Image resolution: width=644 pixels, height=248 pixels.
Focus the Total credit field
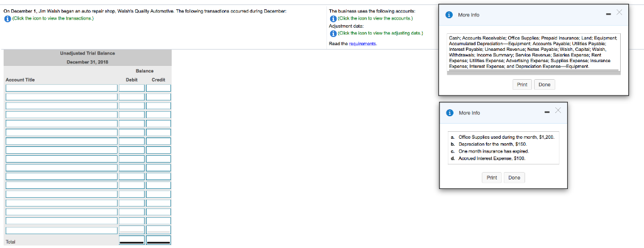(158, 240)
